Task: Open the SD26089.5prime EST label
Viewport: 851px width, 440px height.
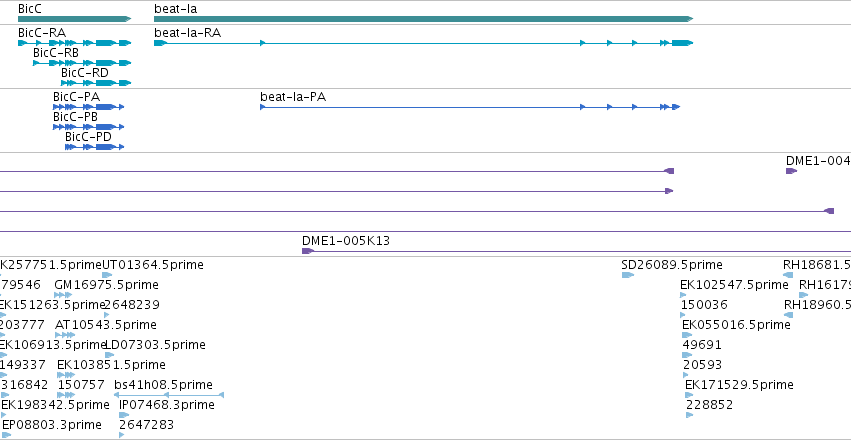Action: (672, 265)
